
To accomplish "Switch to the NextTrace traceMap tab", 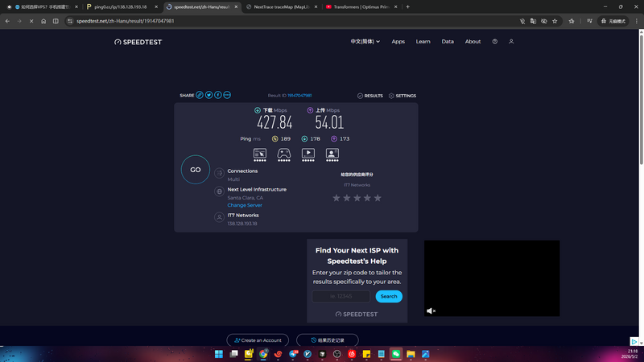I will pyautogui.click(x=281, y=7).
